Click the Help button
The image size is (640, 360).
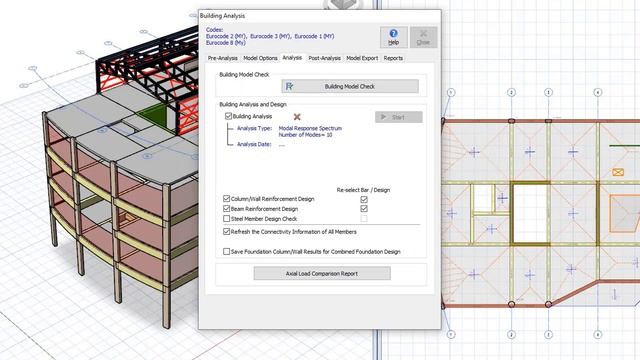[393, 37]
